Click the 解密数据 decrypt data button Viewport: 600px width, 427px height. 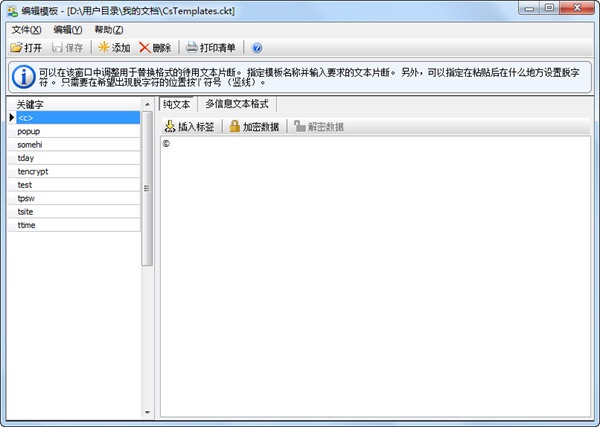point(319,126)
